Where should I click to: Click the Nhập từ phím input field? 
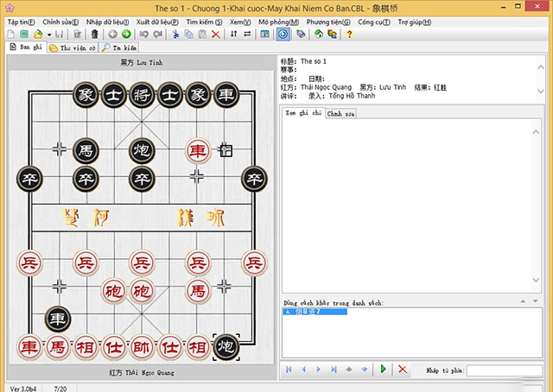[505, 370]
